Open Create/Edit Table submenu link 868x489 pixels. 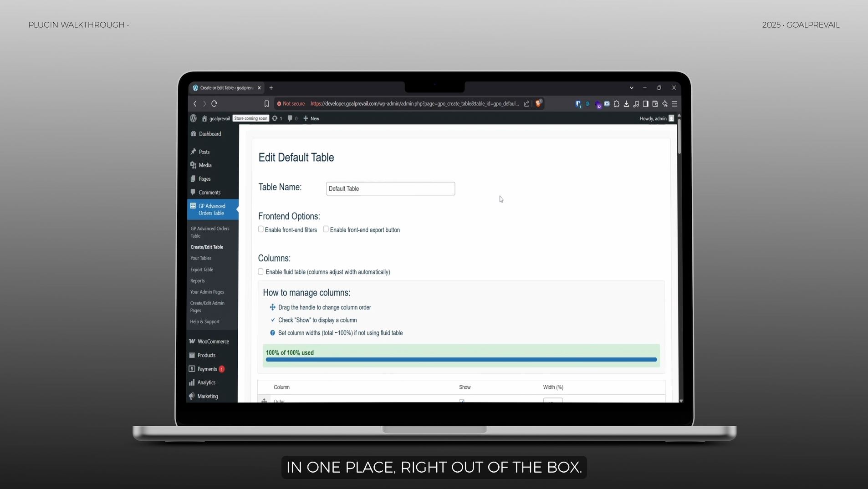point(207,247)
